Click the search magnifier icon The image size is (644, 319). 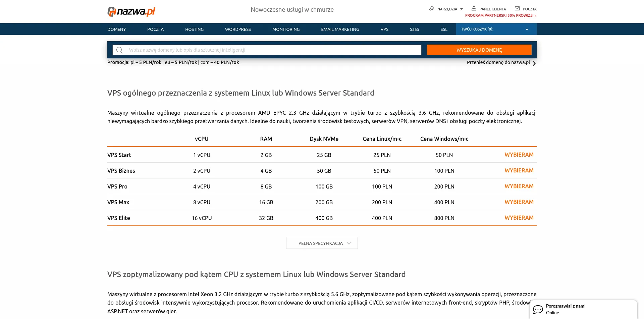pyautogui.click(x=119, y=50)
